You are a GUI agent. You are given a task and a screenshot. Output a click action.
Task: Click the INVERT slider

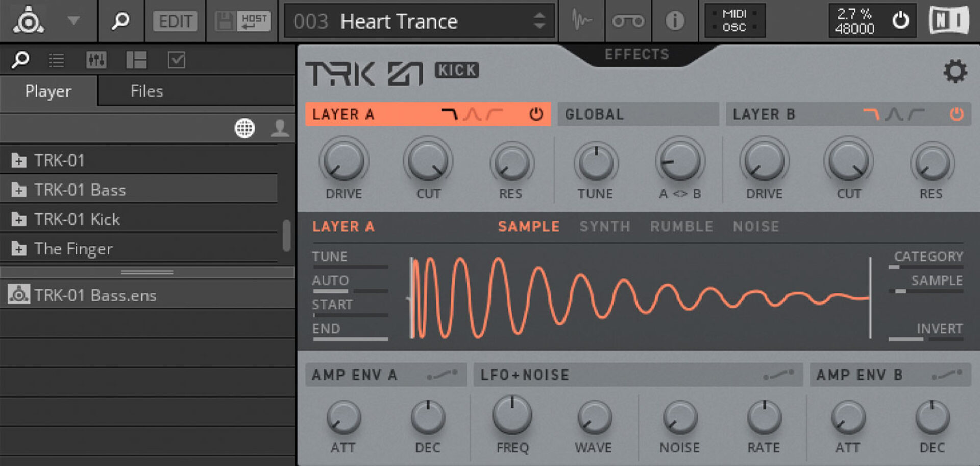tap(926, 339)
